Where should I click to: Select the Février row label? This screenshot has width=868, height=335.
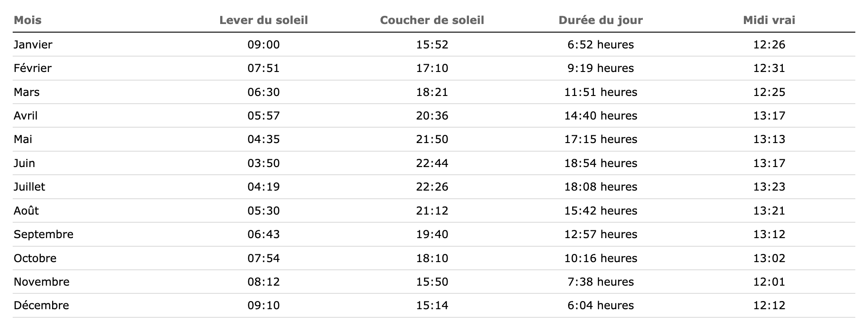click(33, 68)
